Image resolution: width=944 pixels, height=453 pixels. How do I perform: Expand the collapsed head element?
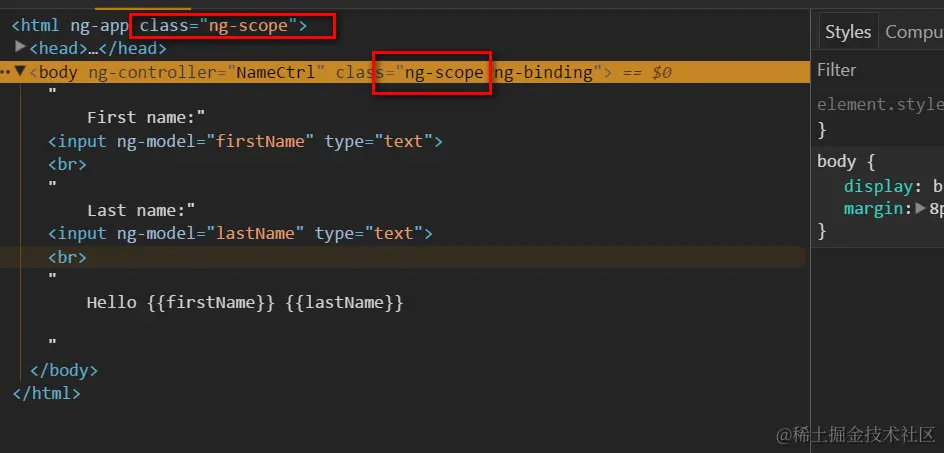point(20,46)
